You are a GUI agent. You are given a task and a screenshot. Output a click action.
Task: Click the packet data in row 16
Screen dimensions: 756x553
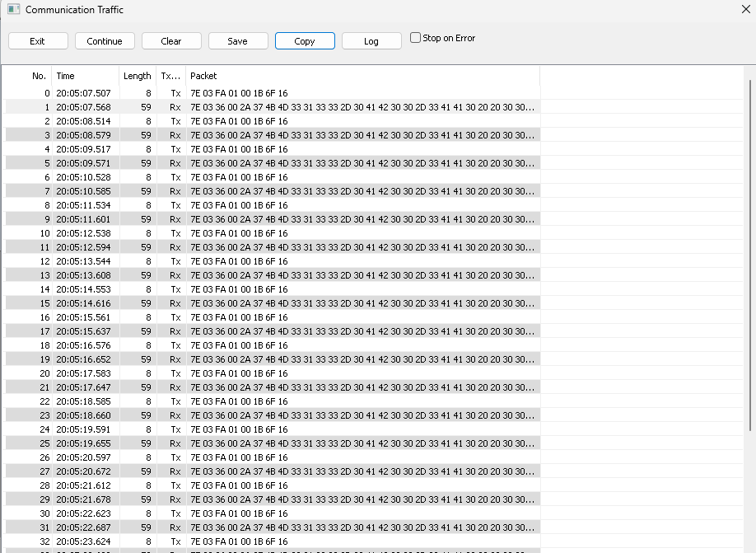pyautogui.click(x=239, y=317)
